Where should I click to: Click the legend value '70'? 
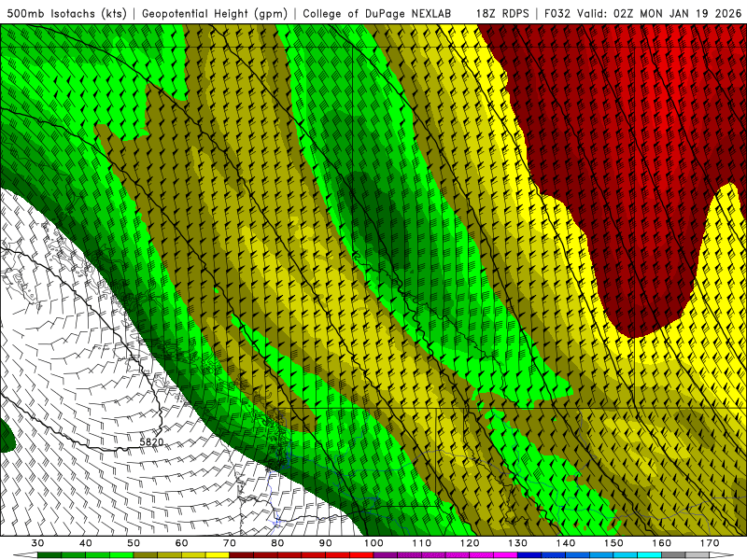click(x=230, y=543)
